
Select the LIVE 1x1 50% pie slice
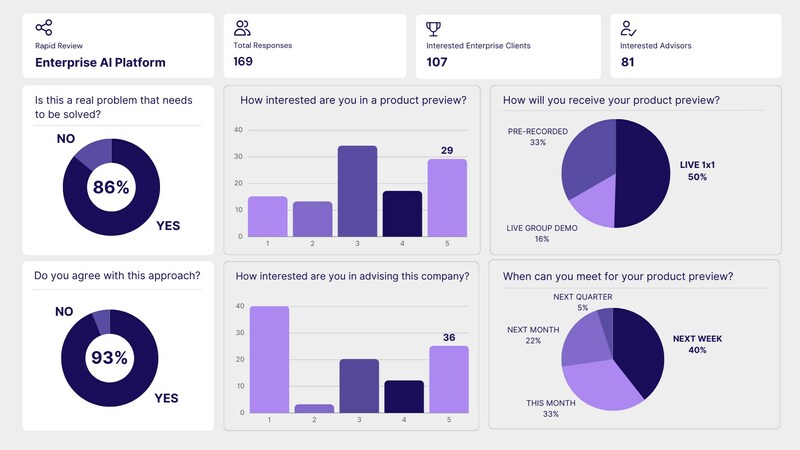[643, 173]
